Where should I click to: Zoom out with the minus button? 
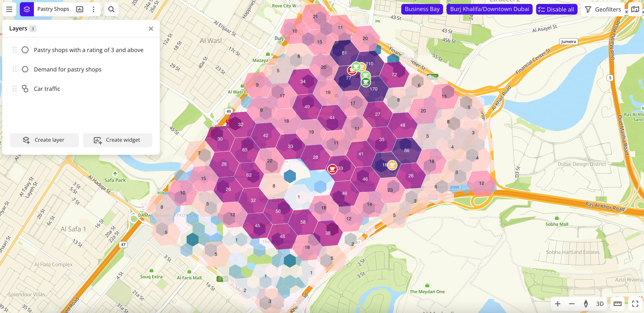pos(572,304)
